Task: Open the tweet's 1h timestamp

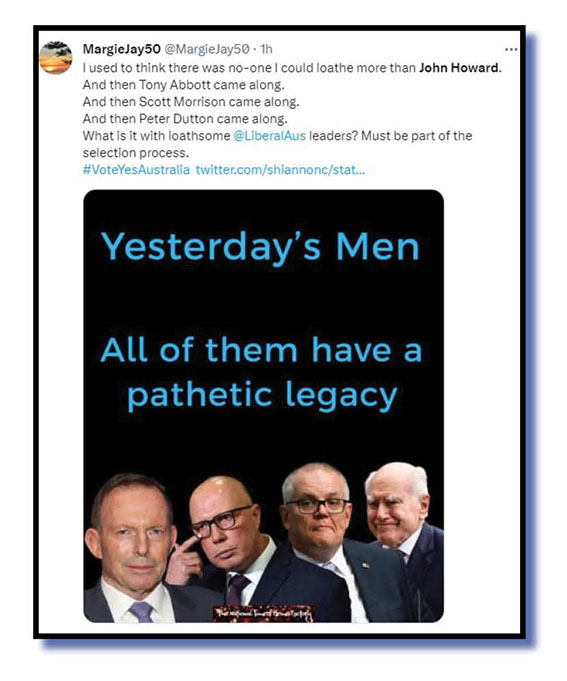Action: (x=266, y=49)
